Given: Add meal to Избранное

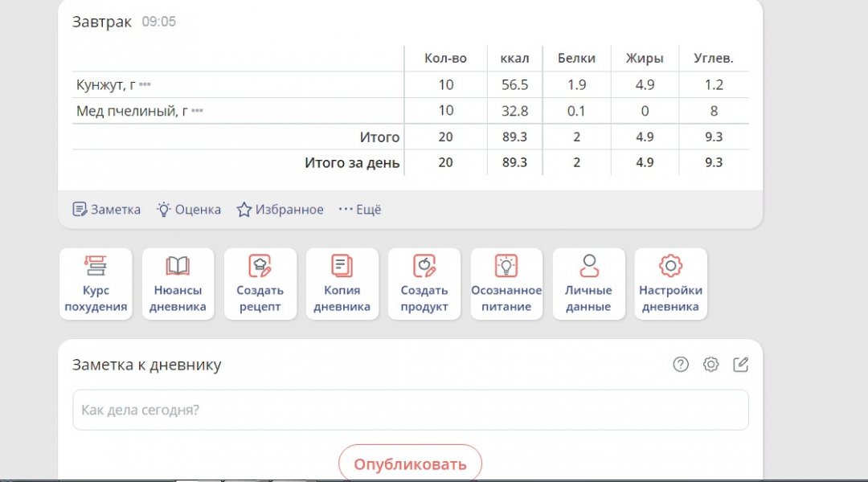Looking at the screenshot, I should coord(280,210).
